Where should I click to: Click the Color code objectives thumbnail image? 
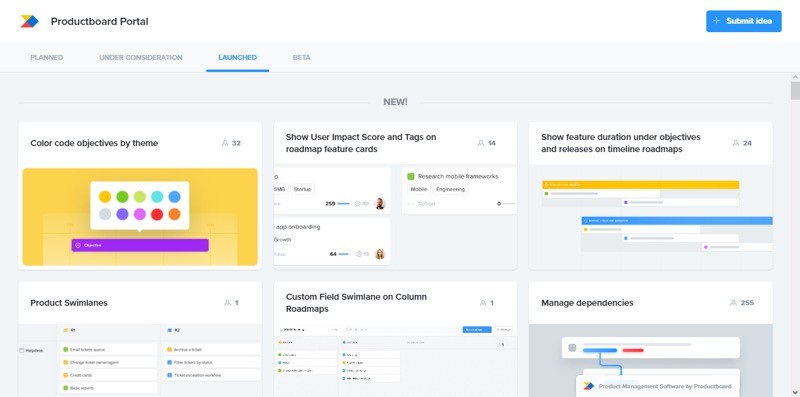[x=140, y=217]
